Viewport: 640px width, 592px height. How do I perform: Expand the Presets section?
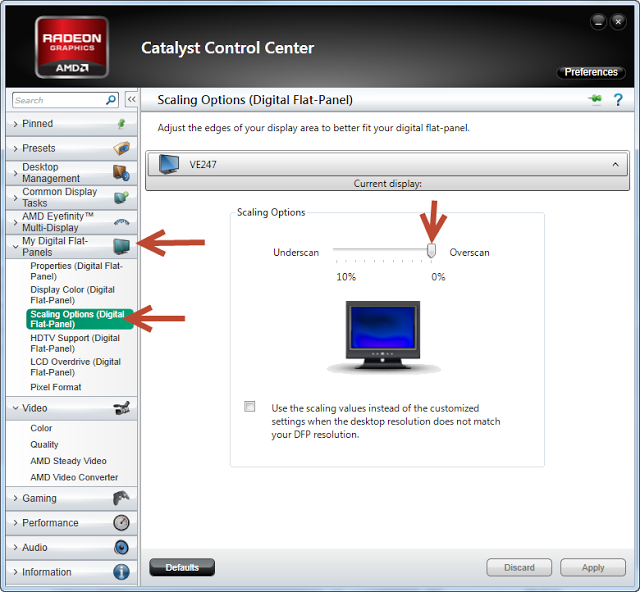coord(16,149)
